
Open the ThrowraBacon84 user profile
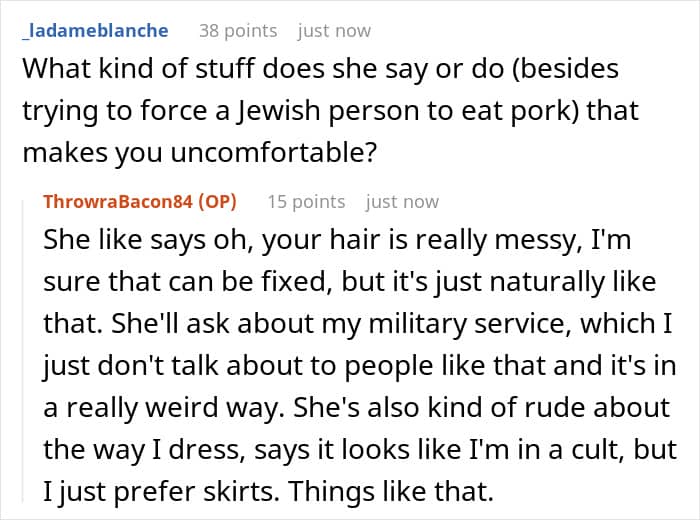pyautogui.click(x=118, y=202)
